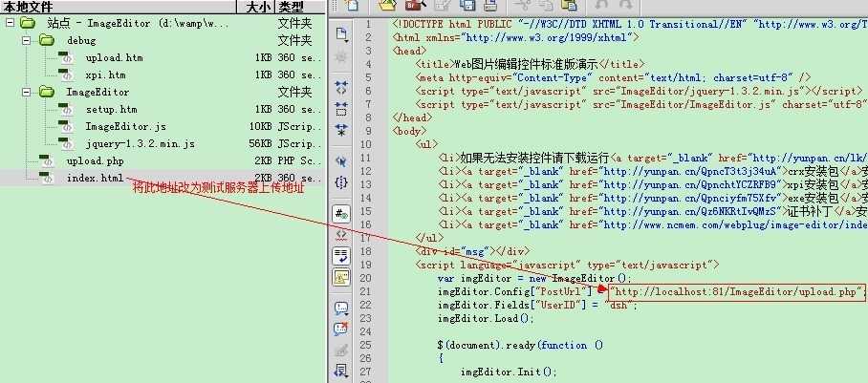Click the Undo arrow icon
Image resolution: width=868 pixels, height=383 pixels.
pos(603,5)
